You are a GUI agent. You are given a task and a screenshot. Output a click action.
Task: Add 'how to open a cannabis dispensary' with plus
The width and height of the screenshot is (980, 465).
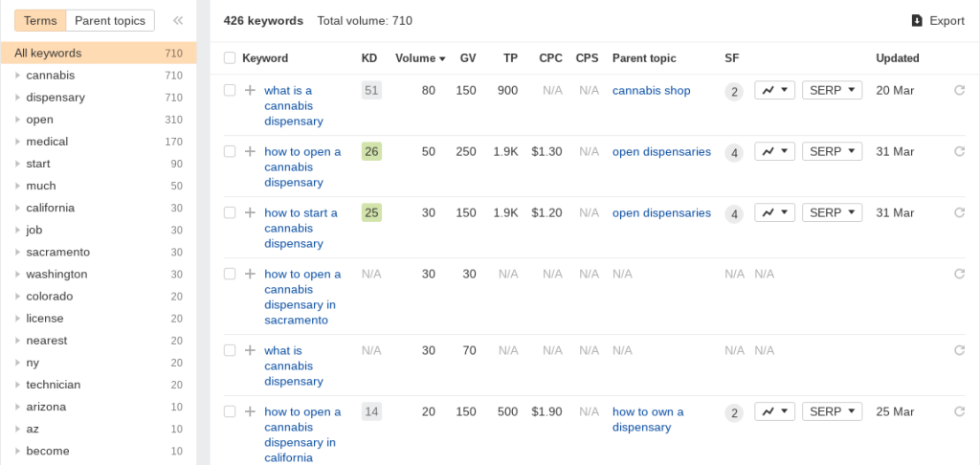click(x=250, y=151)
